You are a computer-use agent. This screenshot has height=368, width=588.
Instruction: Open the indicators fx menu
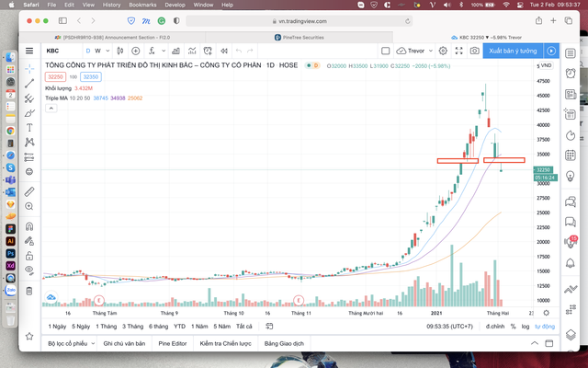click(x=152, y=51)
